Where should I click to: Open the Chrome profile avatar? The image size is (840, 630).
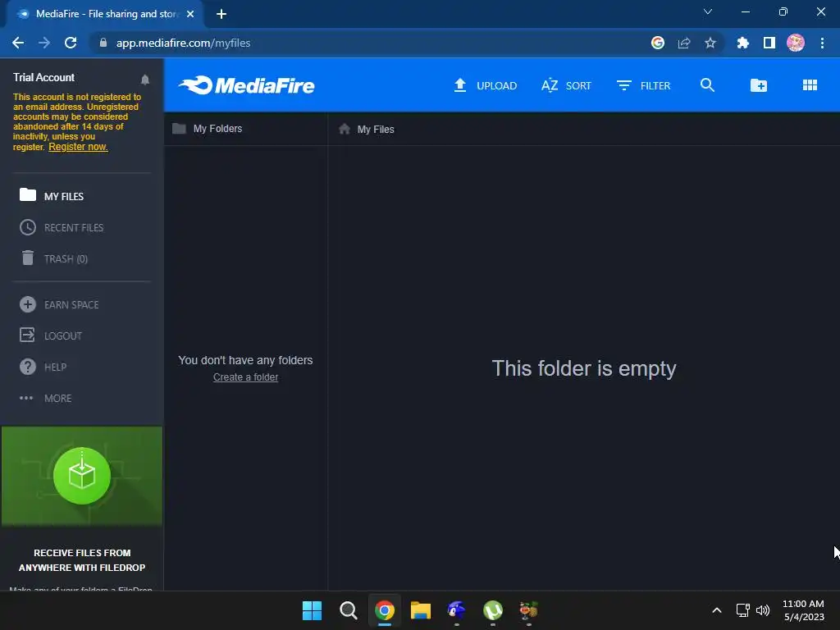coord(796,43)
